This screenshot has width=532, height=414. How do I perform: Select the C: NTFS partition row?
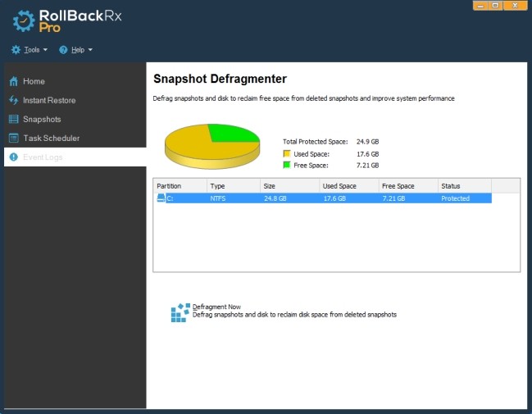(328, 198)
